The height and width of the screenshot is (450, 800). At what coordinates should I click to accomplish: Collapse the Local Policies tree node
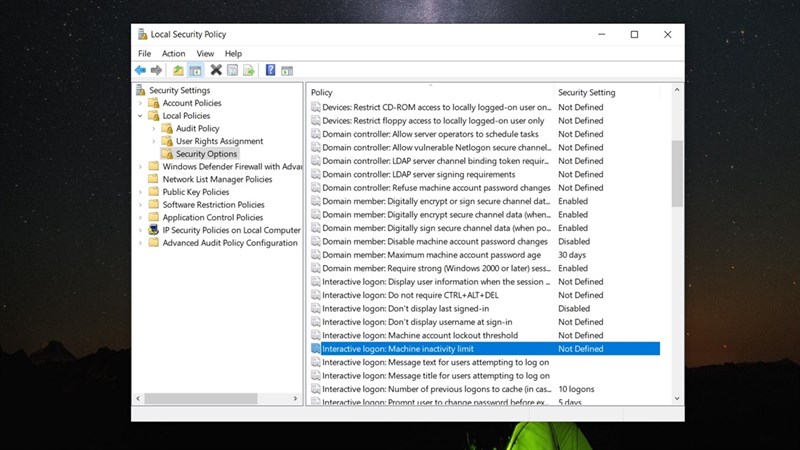[x=140, y=116]
